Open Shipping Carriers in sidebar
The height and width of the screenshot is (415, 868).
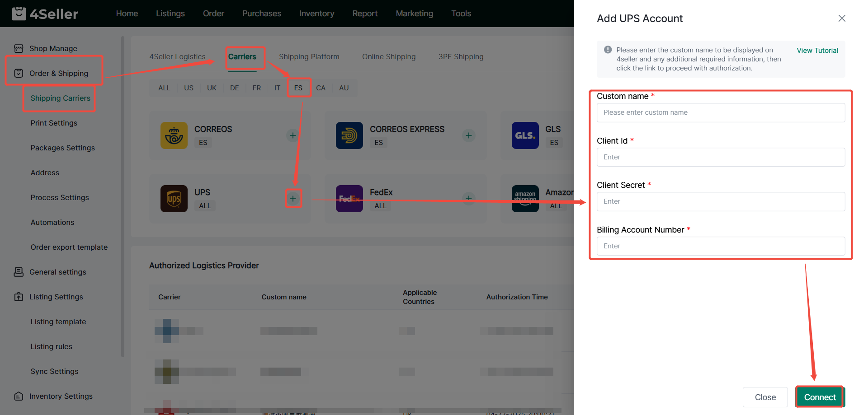click(61, 98)
